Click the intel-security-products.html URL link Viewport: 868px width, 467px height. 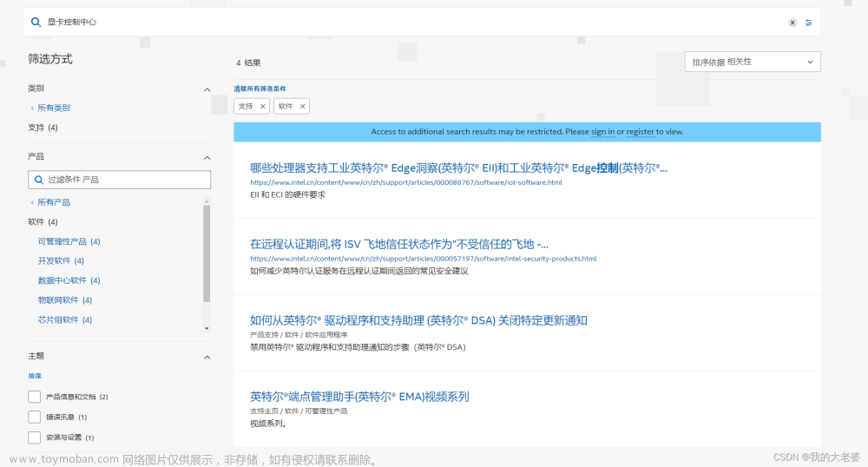[423, 259]
